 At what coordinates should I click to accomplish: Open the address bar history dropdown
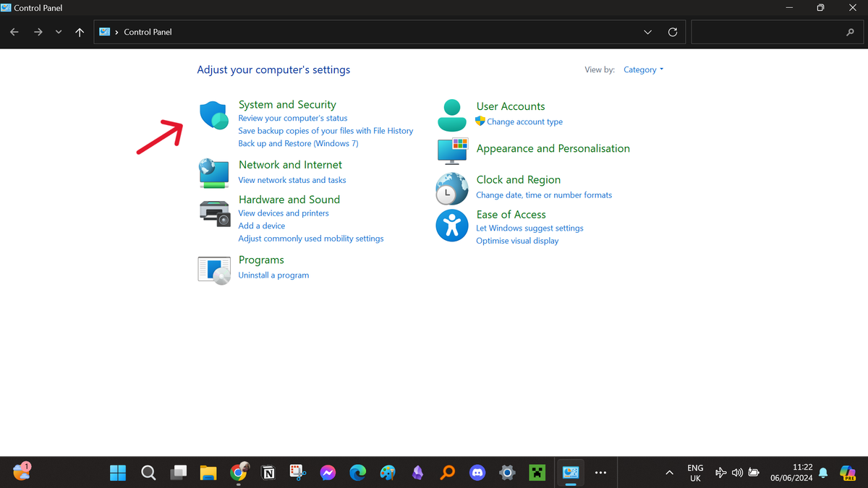pos(647,33)
